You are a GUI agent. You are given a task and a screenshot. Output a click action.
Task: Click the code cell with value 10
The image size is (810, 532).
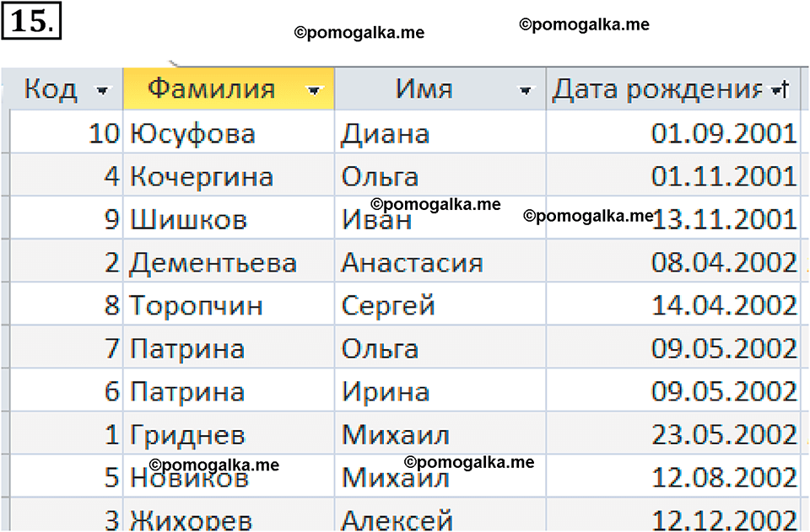click(66, 132)
